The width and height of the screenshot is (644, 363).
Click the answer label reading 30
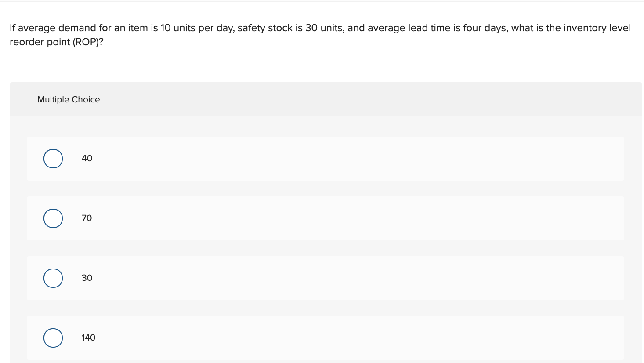87,278
